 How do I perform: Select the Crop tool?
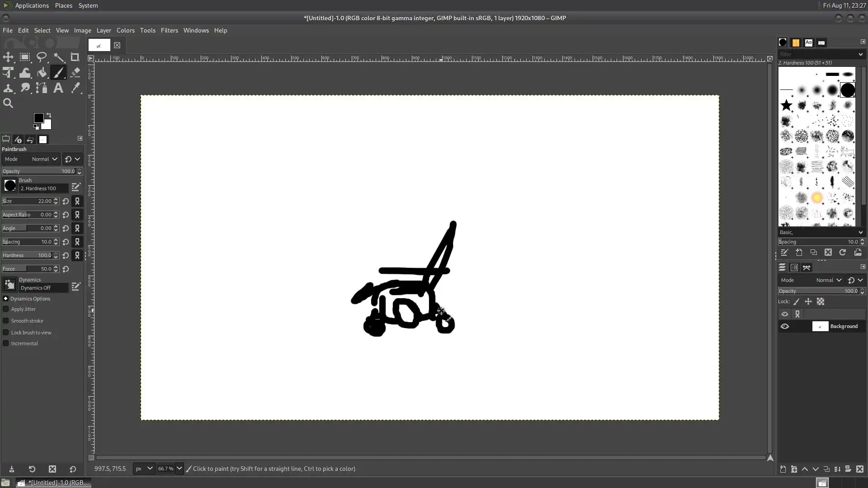[75, 57]
